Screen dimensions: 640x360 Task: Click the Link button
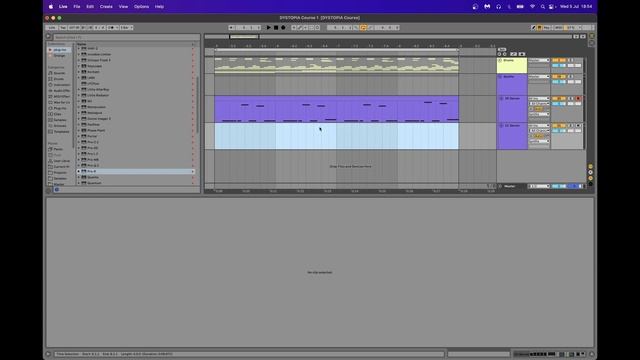pyautogui.click(x=52, y=28)
